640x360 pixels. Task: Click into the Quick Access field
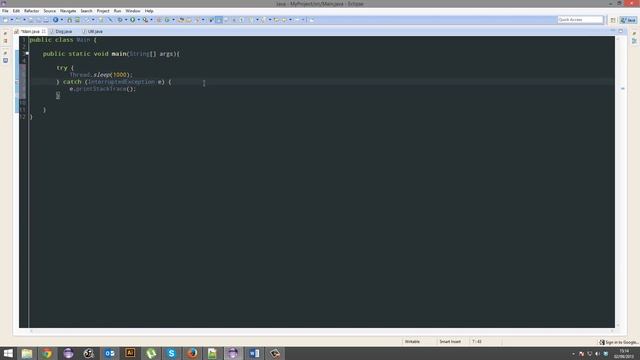pyautogui.click(x=580, y=20)
